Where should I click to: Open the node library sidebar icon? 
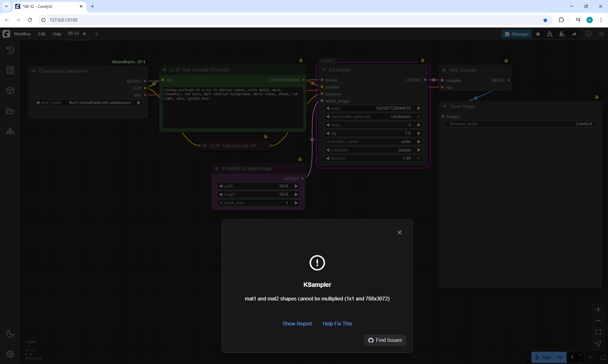pos(10,70)
